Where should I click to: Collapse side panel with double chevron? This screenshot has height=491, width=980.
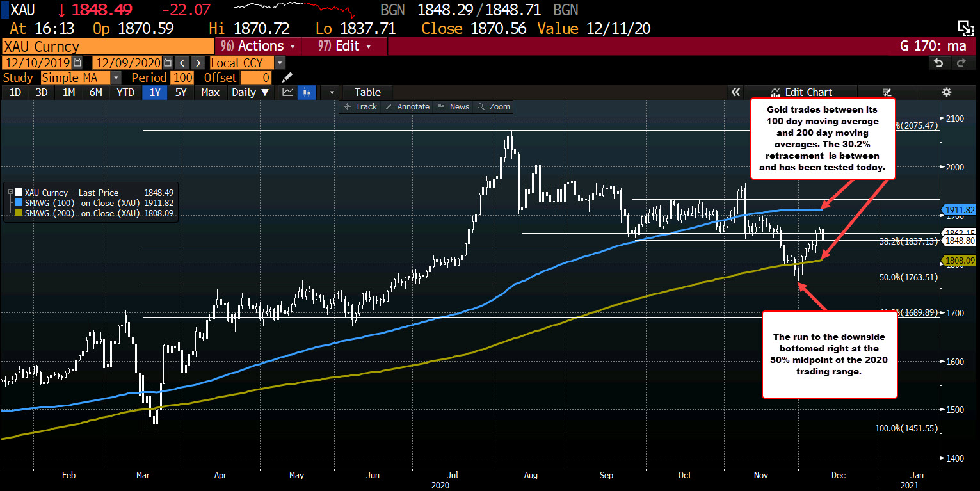tap(736, 92)
